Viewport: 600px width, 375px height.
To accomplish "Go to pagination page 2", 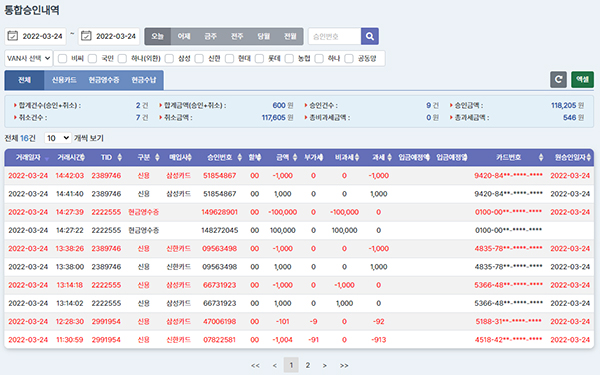I will click(308, 365).
